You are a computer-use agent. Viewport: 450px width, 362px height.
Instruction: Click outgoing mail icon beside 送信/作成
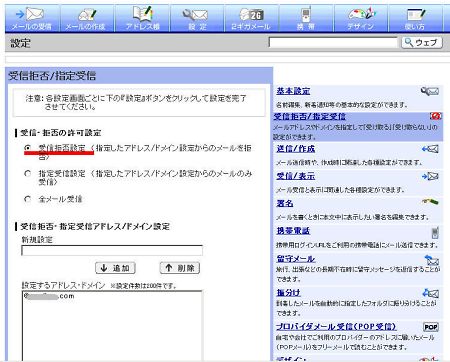click(x=430, y=149)
